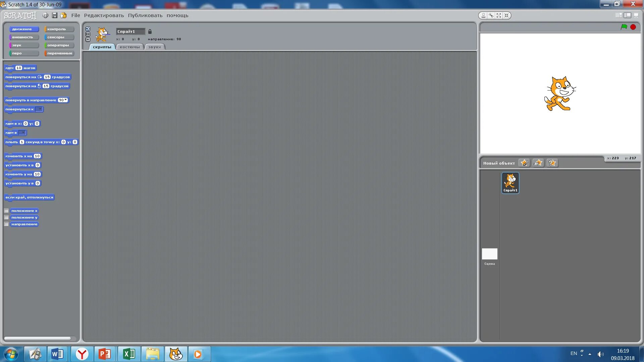The height and width of the screenshot is (362, 644).
Task: Enter presentation mode
Action: [x=636, y=15]
